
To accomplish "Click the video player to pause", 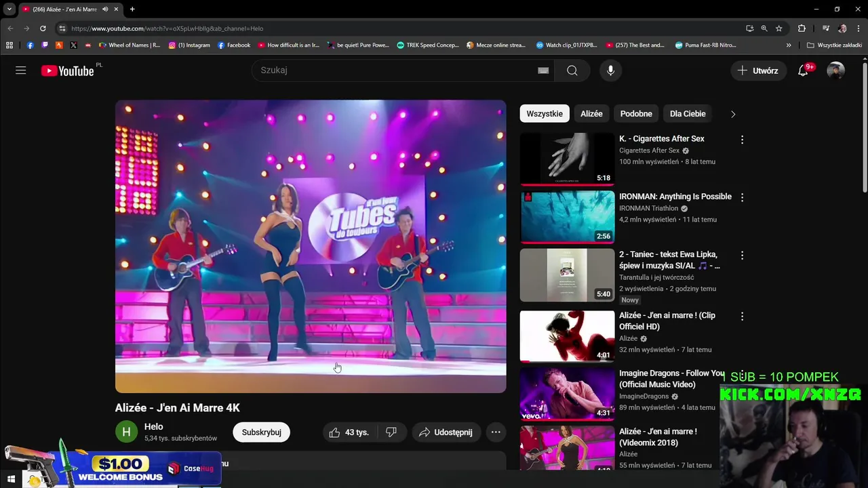I will (x=311, y=246).
